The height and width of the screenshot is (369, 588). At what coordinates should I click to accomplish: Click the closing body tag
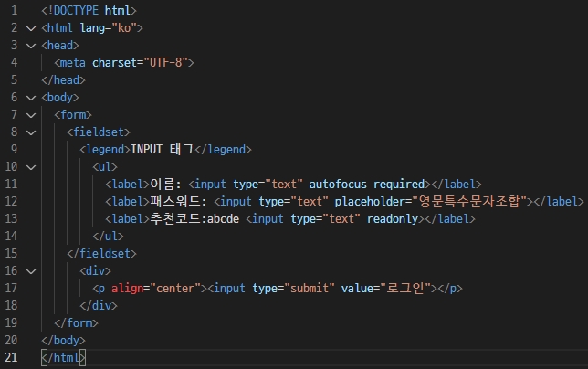point(63,340)
